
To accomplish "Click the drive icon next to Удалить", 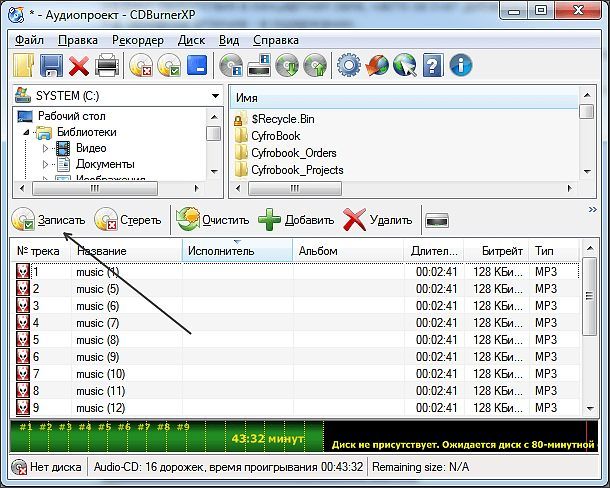I will point(437,220).
